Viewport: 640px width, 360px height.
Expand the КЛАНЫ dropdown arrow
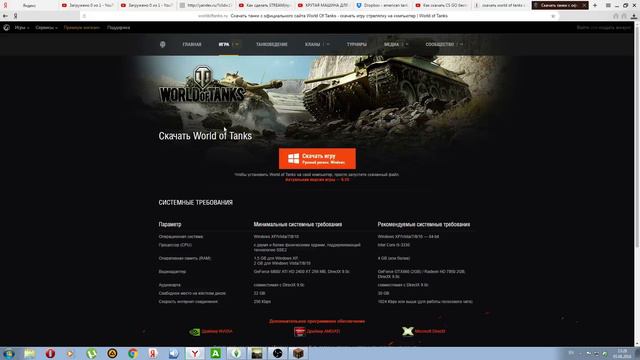328,44
